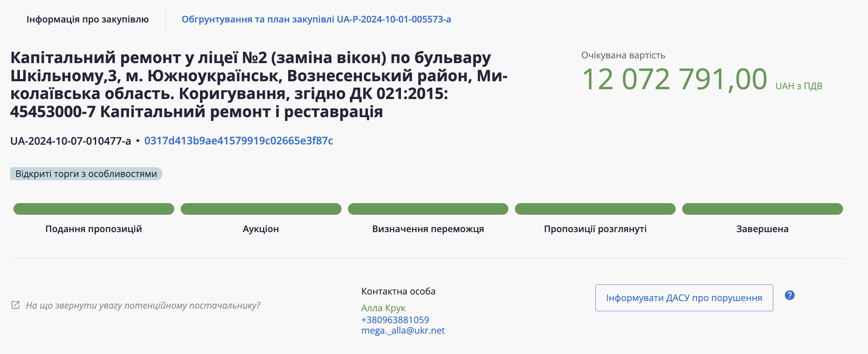Click the email mega._alla@ukr.net
Screen dimensions: 868x354
point(403,331)
